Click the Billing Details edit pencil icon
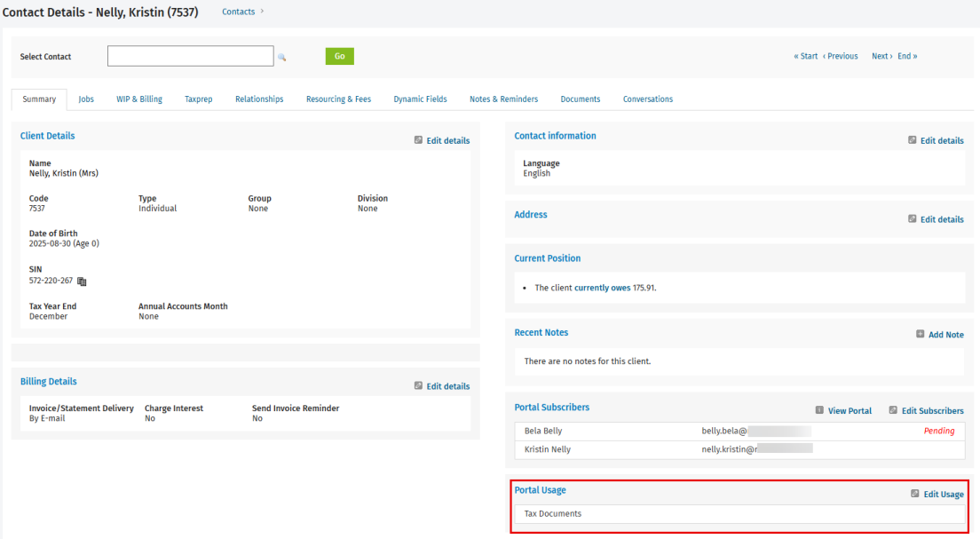Image resolution: width=980 pixels, height=539 pixels. 419,386
